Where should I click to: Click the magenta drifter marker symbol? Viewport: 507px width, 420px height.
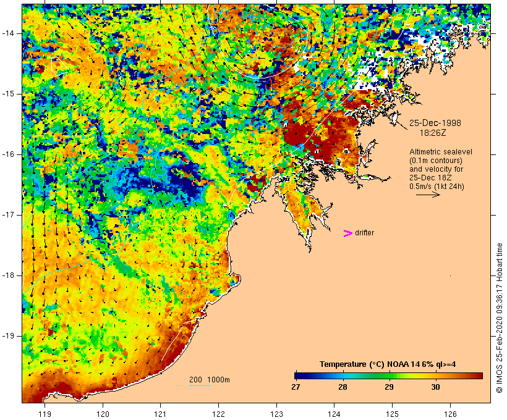click(x=348, y=233)
